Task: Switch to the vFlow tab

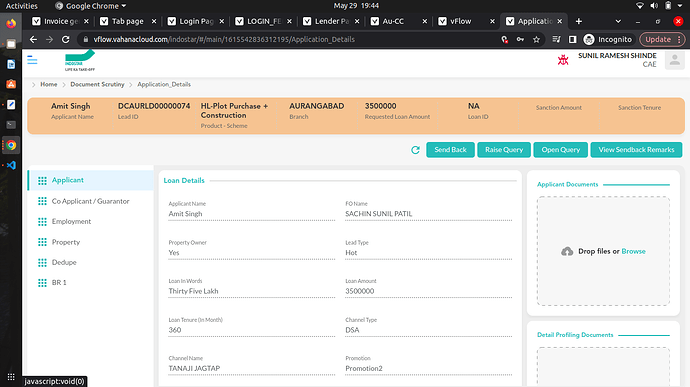Action: [x=466, y=21]
